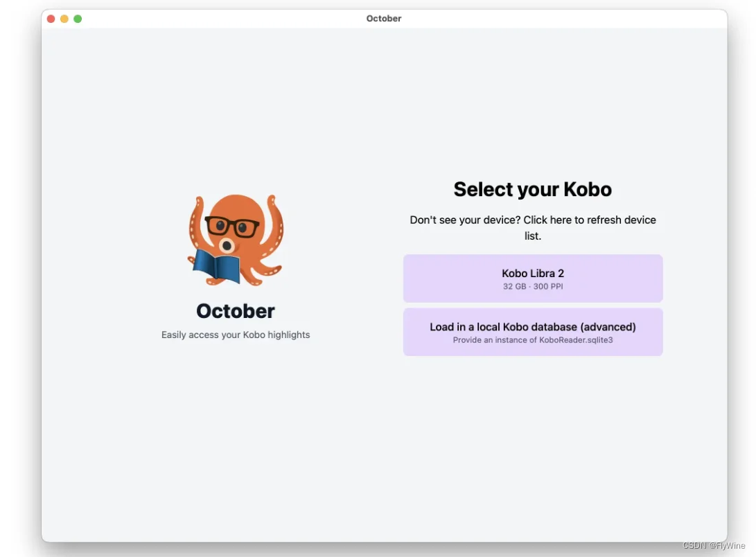Load in a local Kobo database
The width and height of the screenshot is (756, 557).
coord(533,332)
